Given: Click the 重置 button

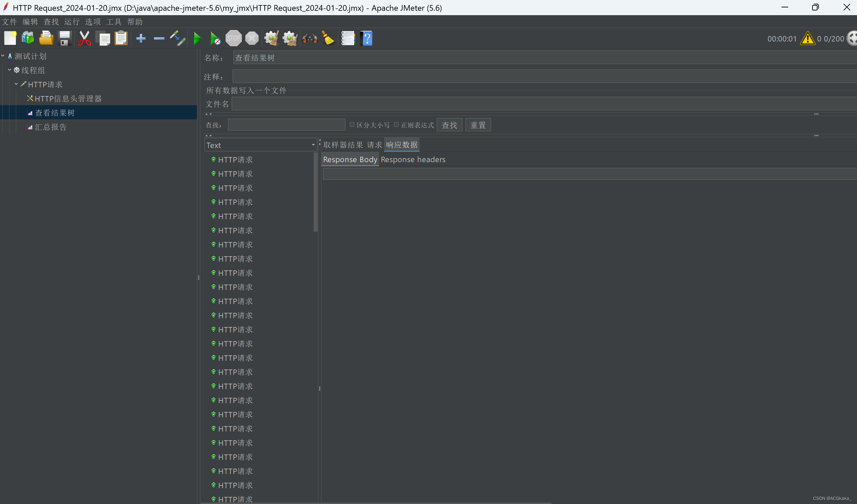Looking at the screenshot, I should (x=478, y=125).
